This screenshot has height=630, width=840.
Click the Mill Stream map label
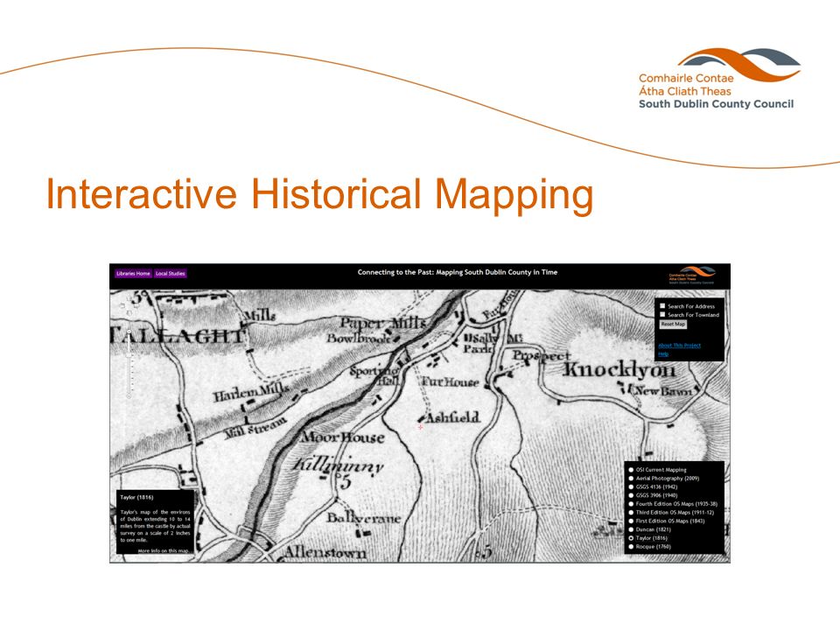click(x=255, y=428)
